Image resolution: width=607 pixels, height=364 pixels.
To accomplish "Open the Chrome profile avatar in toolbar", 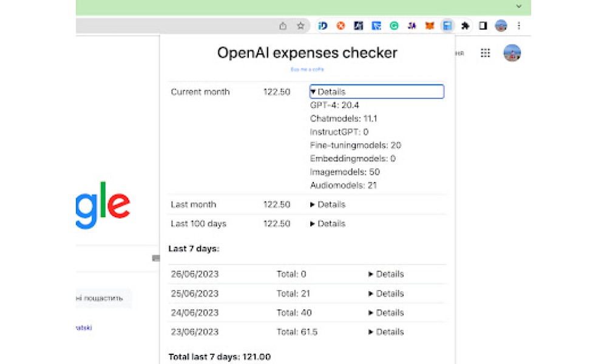I will (501, 26).
